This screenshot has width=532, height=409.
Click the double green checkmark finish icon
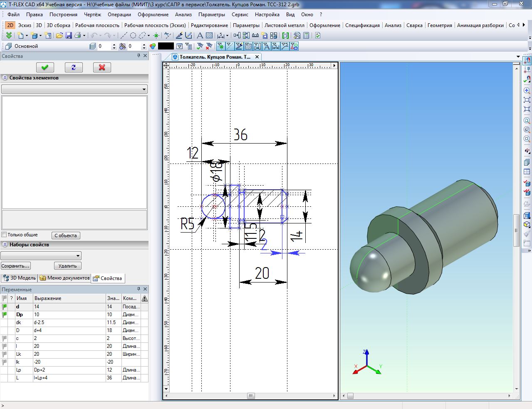click(x=9, y=36)
